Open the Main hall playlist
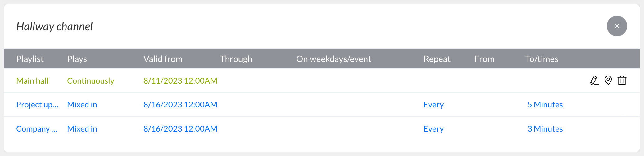Viewport: 644px width, 156px height. 32,81
